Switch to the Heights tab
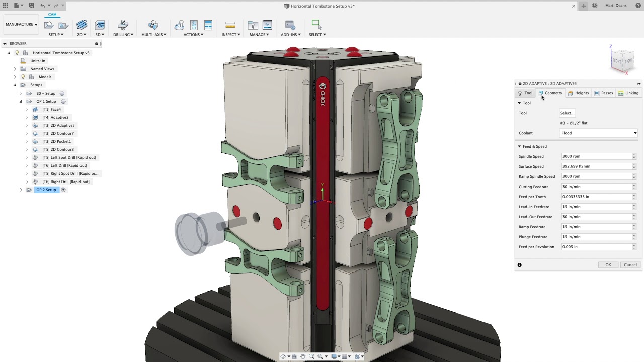The height and width of the screenshot is (362, 644). (578, 93)
